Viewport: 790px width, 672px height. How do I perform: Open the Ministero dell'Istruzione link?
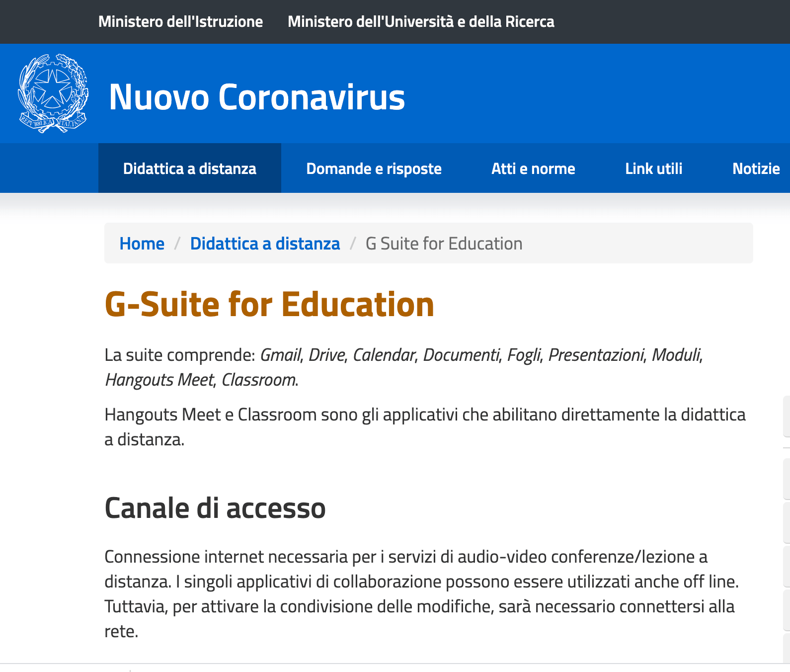pos(180,22)
